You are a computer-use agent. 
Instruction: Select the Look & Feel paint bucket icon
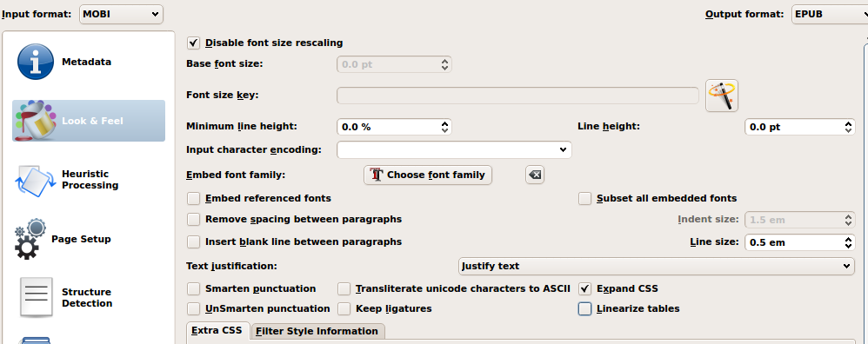pyautogui.click(x=36, y=121)
